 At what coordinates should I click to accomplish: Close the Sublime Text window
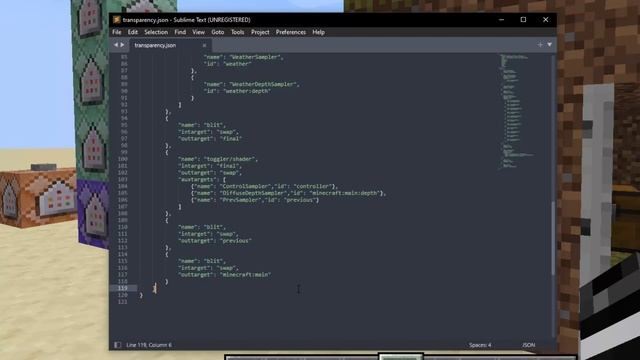click(545, 20)
